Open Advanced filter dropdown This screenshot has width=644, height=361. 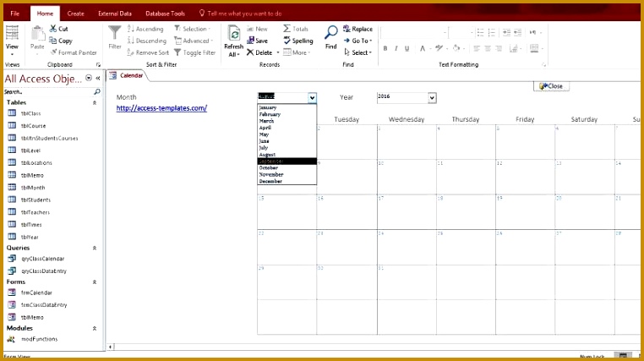[x=194, y=41]
